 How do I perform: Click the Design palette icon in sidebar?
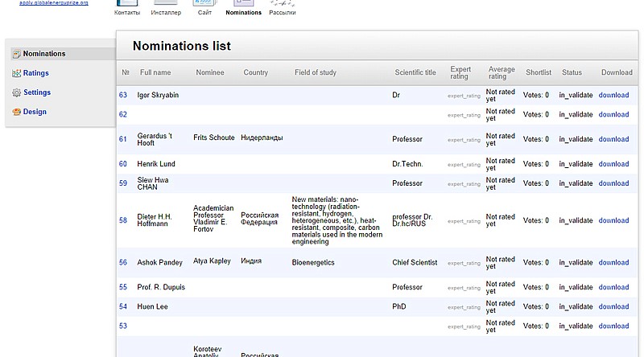pos(17,112)
